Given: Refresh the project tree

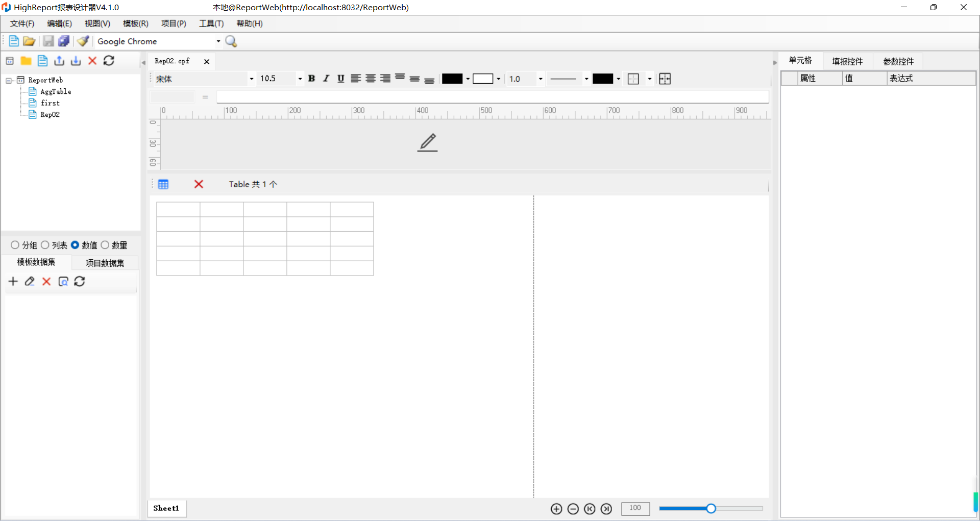Looking at the screenshot, I should [109, 61].
